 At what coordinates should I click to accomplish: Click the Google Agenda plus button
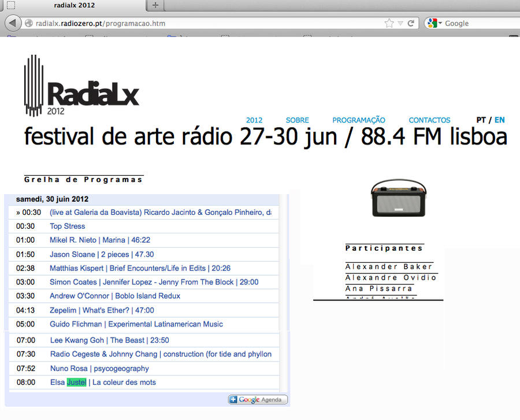258,399
